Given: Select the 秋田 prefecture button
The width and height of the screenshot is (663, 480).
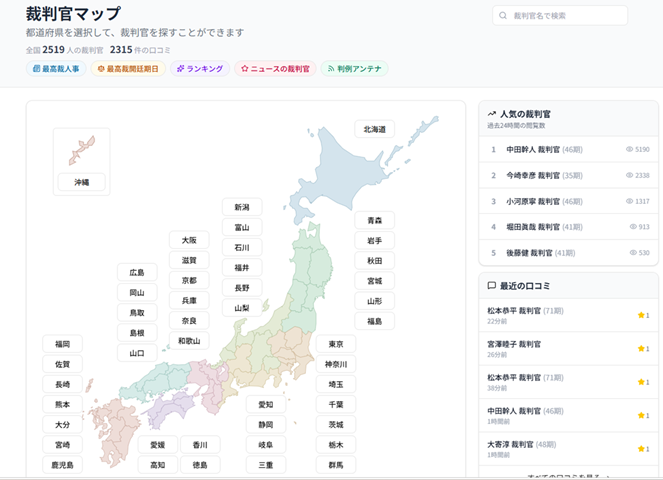Looking at the screenshot, I should coord(375,261).
